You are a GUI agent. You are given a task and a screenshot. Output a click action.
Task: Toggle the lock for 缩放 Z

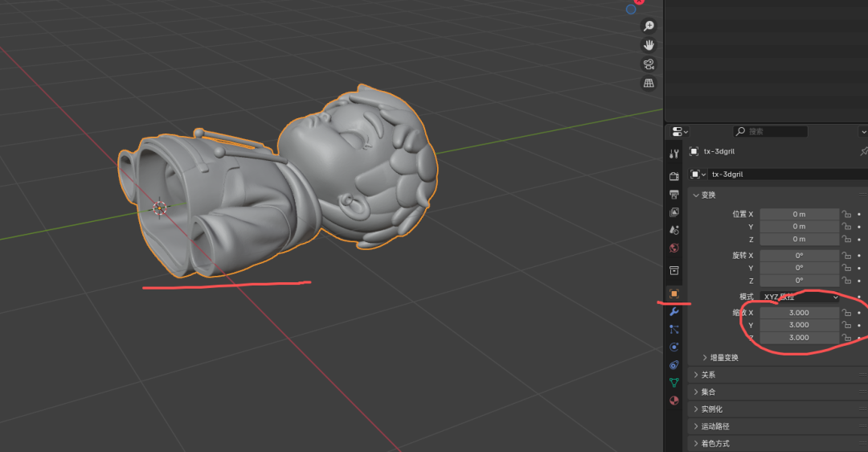click(846, 338)
